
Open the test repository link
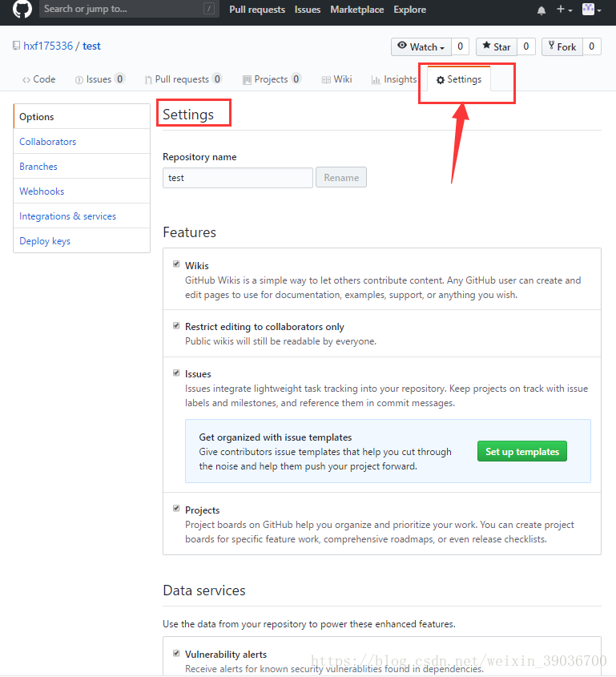(x=91, y=46)
